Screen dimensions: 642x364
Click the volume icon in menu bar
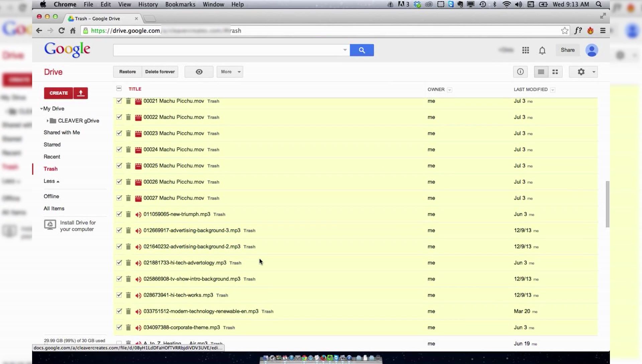(x=519, y=4)
